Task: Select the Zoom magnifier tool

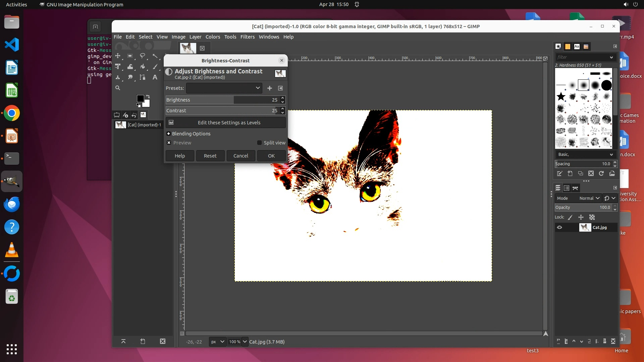Action: tap(118, 88)
